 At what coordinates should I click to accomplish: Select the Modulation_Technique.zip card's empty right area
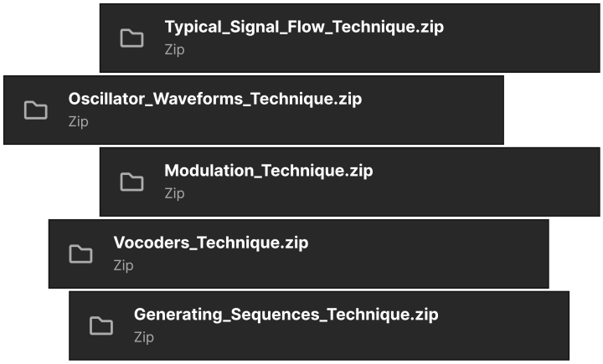(x=488, y=182)
